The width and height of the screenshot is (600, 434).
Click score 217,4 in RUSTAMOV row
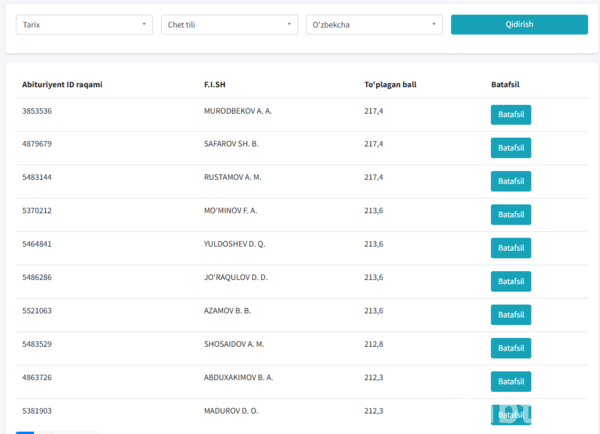pyautogui.click(x=373, y=177)
